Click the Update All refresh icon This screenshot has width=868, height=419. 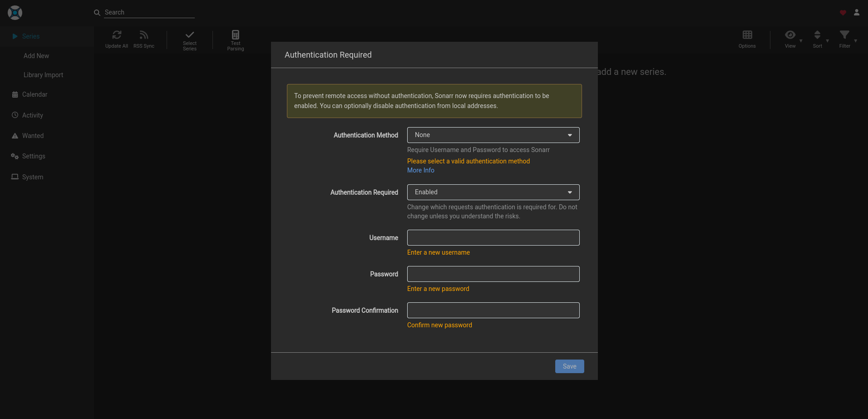[x=117, y=35]
